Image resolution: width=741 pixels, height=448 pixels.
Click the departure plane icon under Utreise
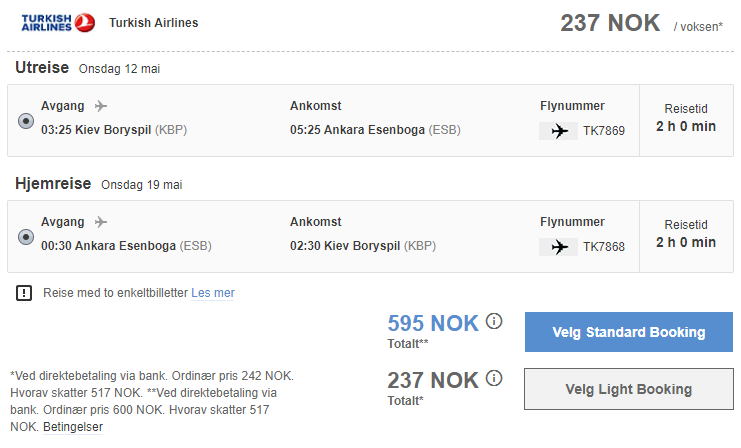pos(101,106)
